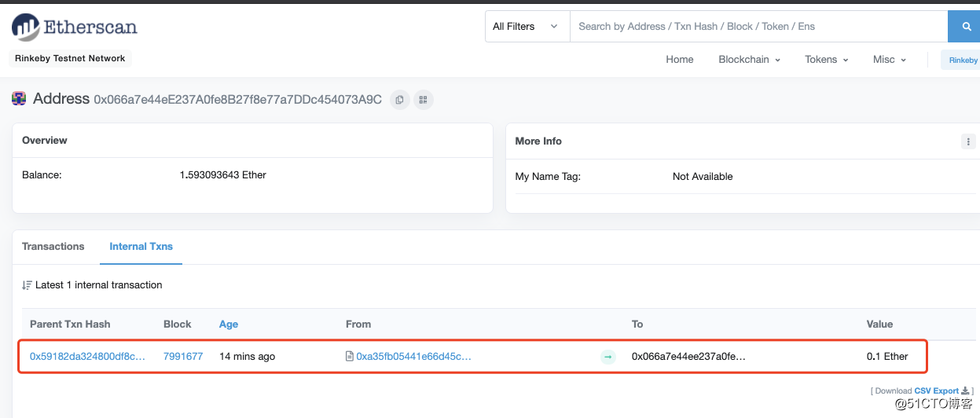Screen dimensions: 980x418
Task: Click the balance 1.593093643 Ether
Action: [223, 175]
